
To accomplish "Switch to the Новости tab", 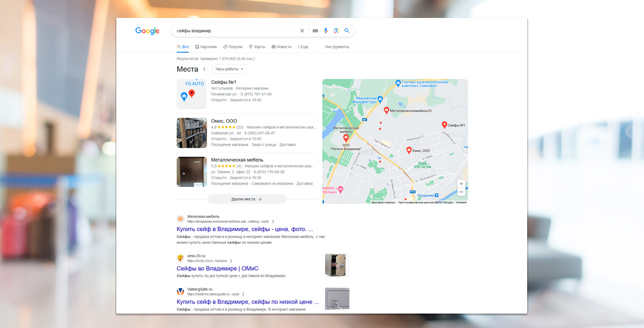I will (x=282, y=47).
